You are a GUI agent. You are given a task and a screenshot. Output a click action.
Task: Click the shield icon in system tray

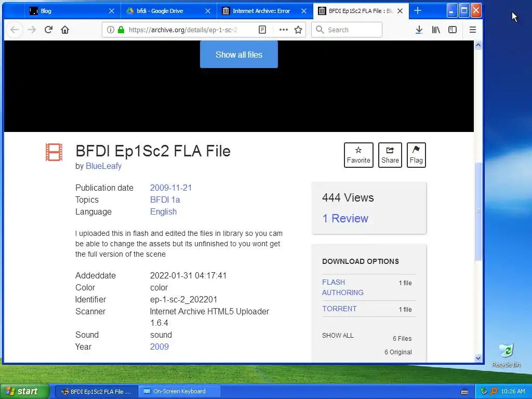(484, 391)
